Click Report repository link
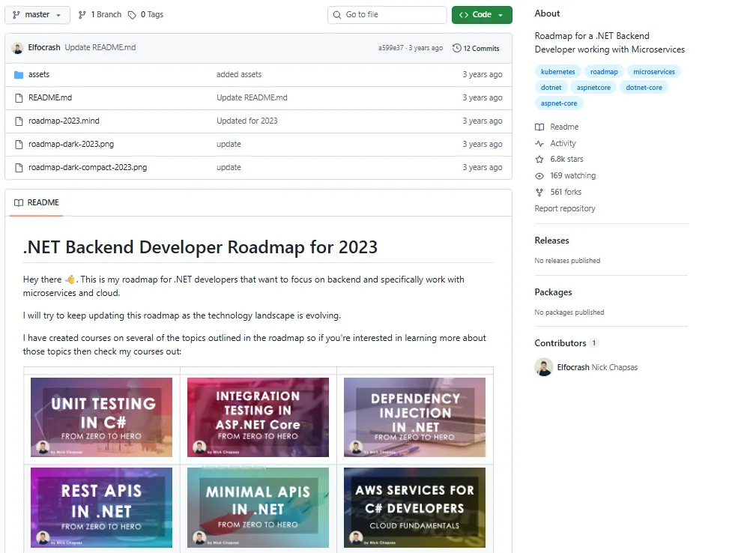Viewport: 756px width, 553px height. point(565,208)
